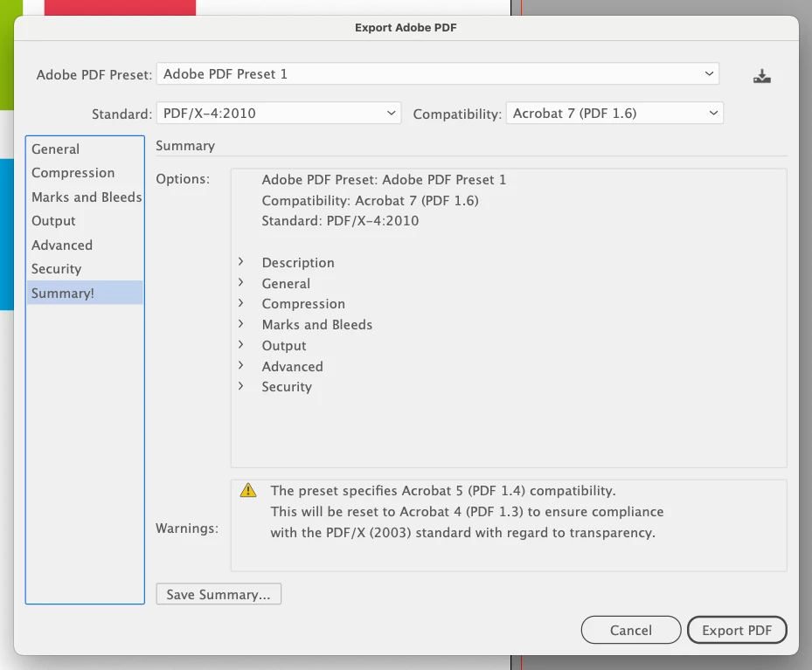
Task: Select General in the left category list
Action: (85, 149)
